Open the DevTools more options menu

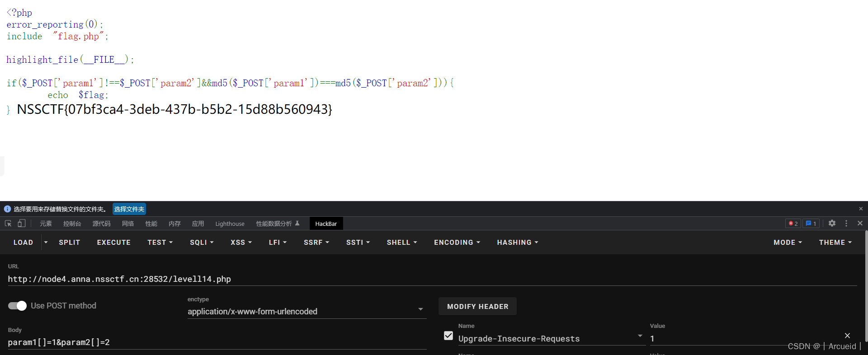coord(846,223)
